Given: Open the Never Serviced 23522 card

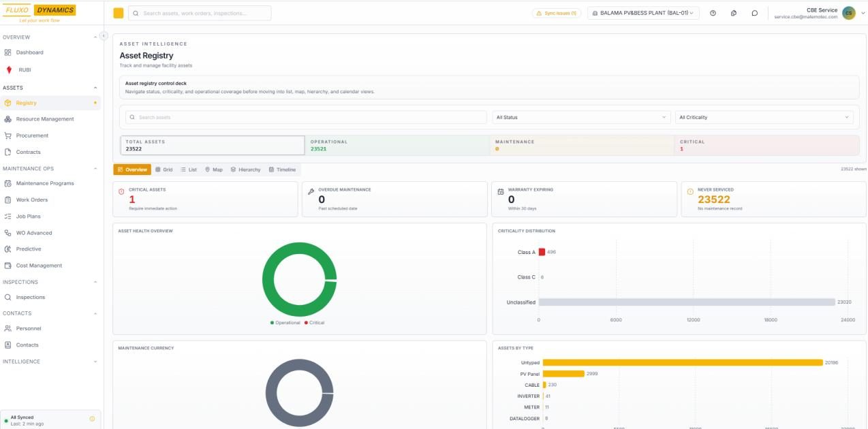Looking at the screenshot, I should click(x=773, y=199).
